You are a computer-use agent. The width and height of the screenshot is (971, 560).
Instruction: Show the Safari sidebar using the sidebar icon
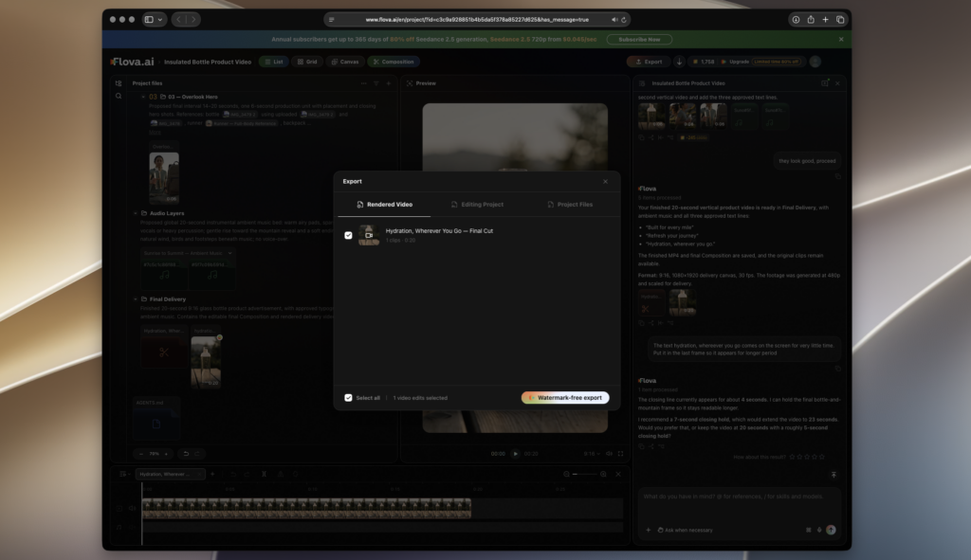pos(149,19)
